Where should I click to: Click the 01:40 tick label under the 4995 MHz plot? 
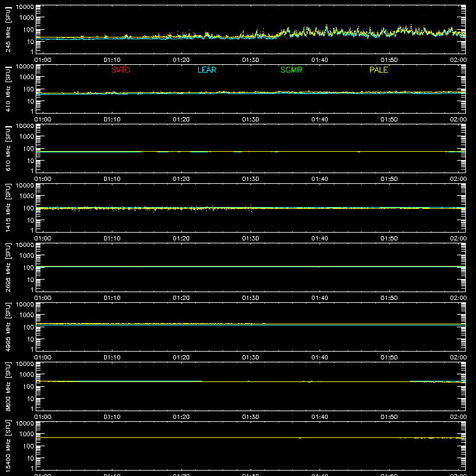coord(320,358)
